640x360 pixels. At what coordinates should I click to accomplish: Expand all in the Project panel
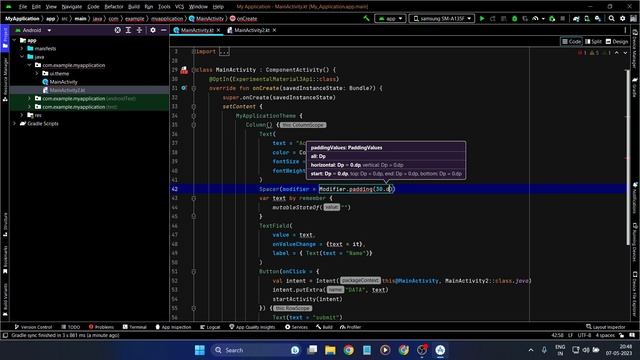click(x=128, y=30)
